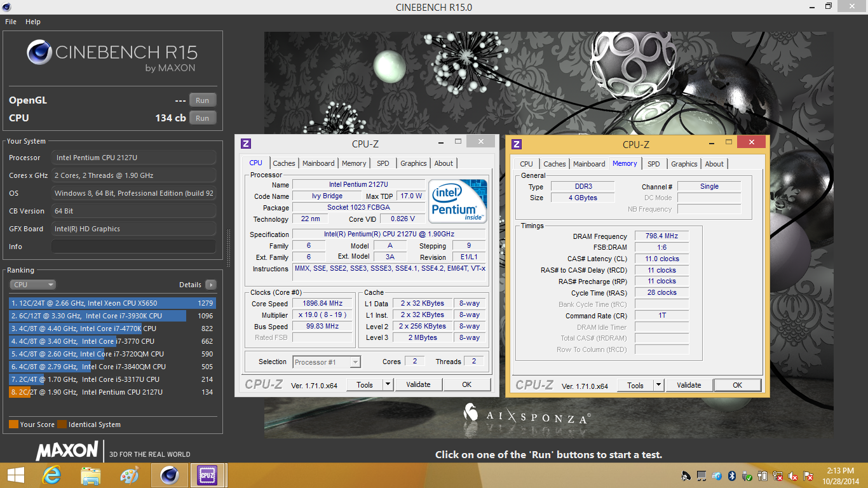The height and width of the screenshot is (488, 868).
Task: Switch to Caches tab in right CPU-Z
Action: click(x=555, y=164)
